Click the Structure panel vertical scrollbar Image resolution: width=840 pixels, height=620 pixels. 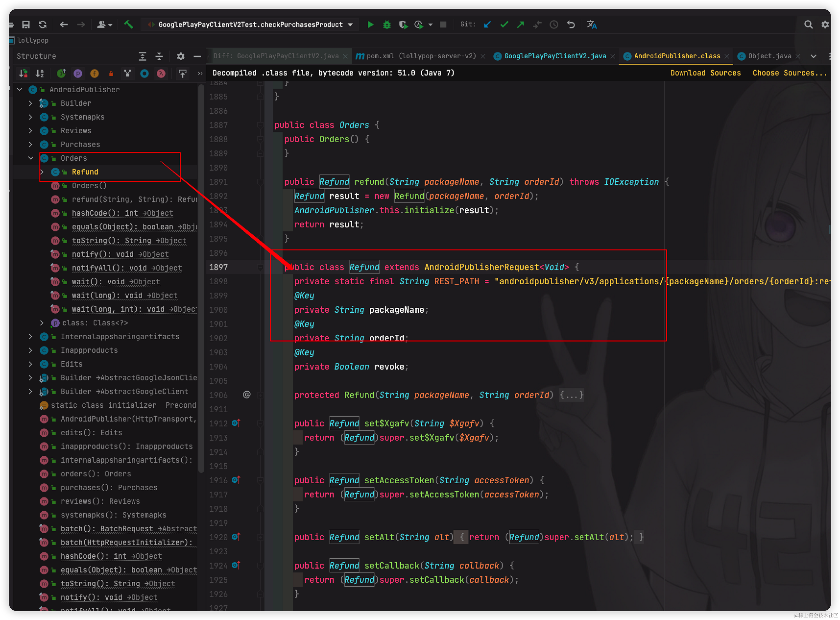201,278
